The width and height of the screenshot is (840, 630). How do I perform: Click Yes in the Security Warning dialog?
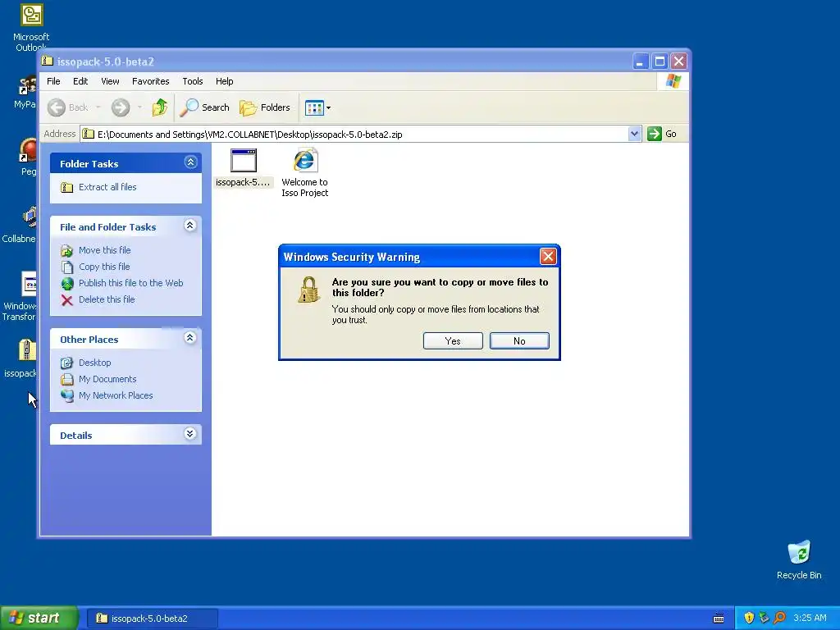point(453,340)
